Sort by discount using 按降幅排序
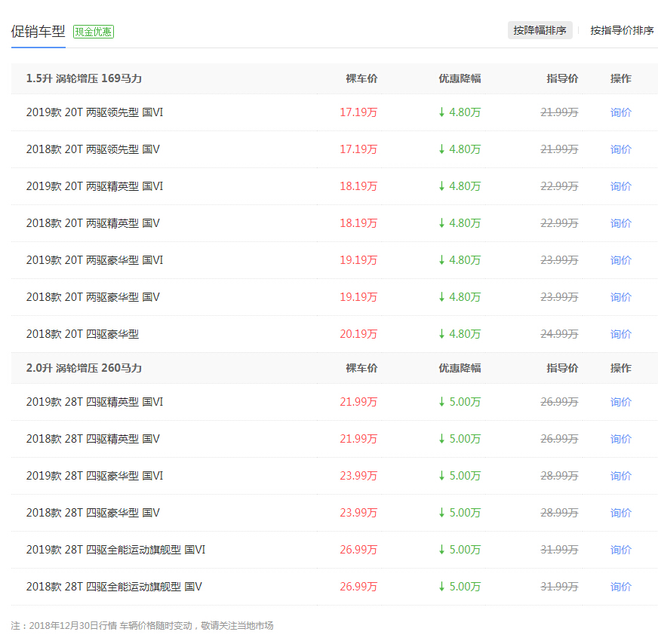 point(540,30)
